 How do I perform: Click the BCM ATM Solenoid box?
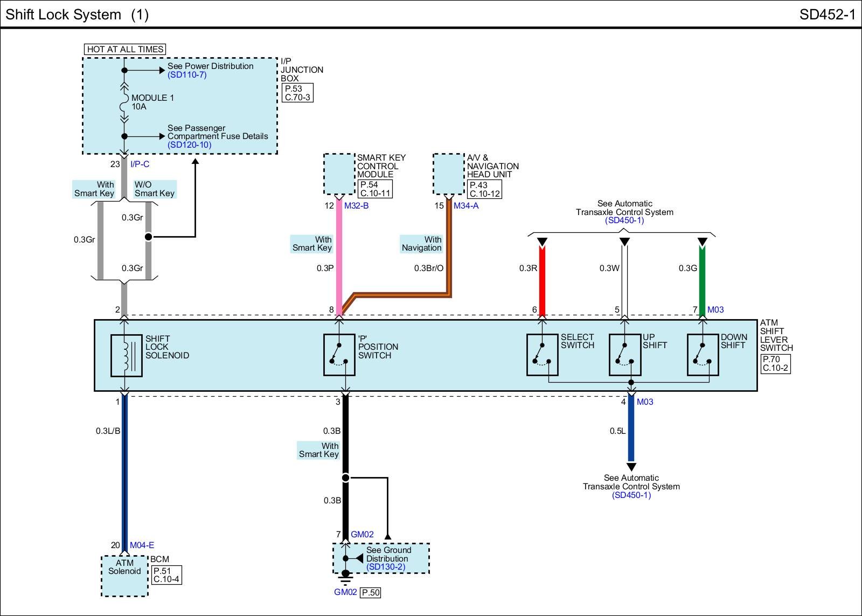[124, 576]
